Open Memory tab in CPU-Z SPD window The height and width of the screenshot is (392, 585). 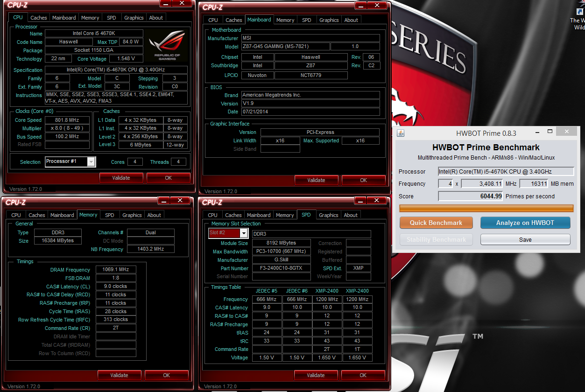click(285, 215)
